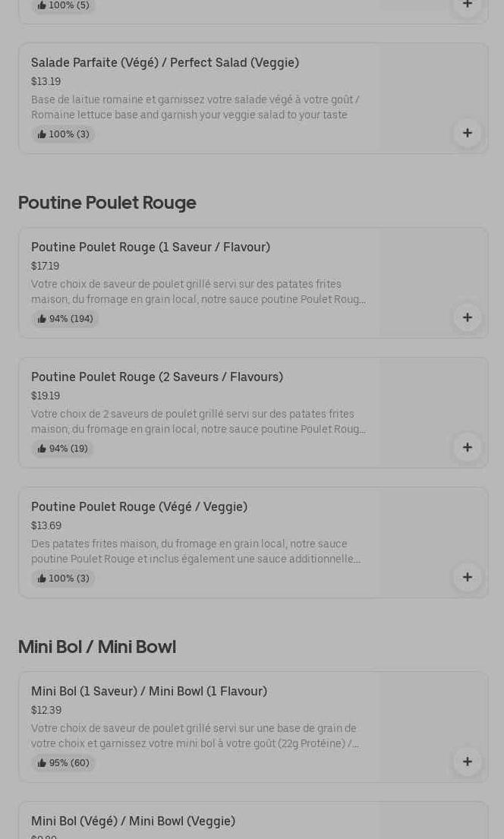Viewport: 504px width, 839px height.
Task: Add Poutine Poulet Rouge (Végé) to cart
Action: click(467, 578)
